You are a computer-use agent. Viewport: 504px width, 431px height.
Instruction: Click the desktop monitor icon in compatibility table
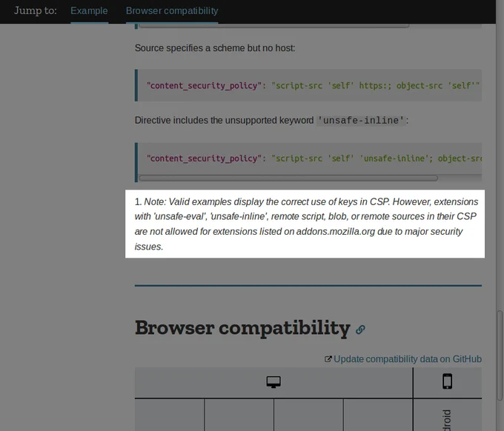point(273,382)
